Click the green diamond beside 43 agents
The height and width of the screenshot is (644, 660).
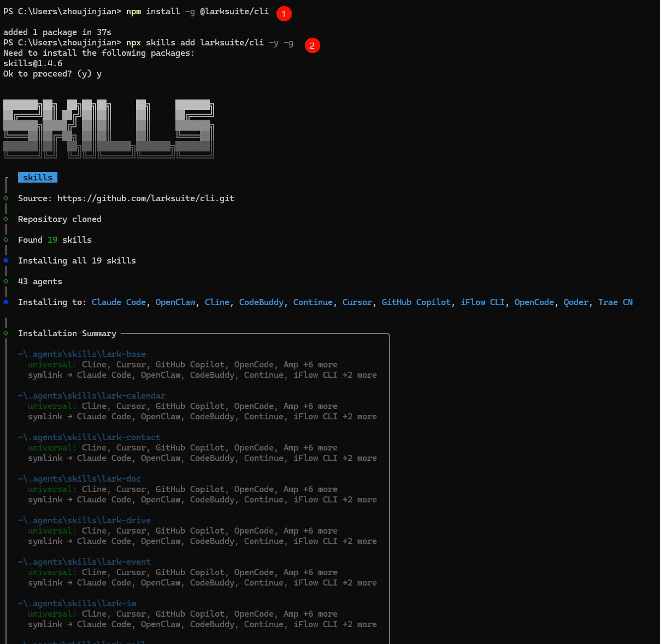point(6,281)
